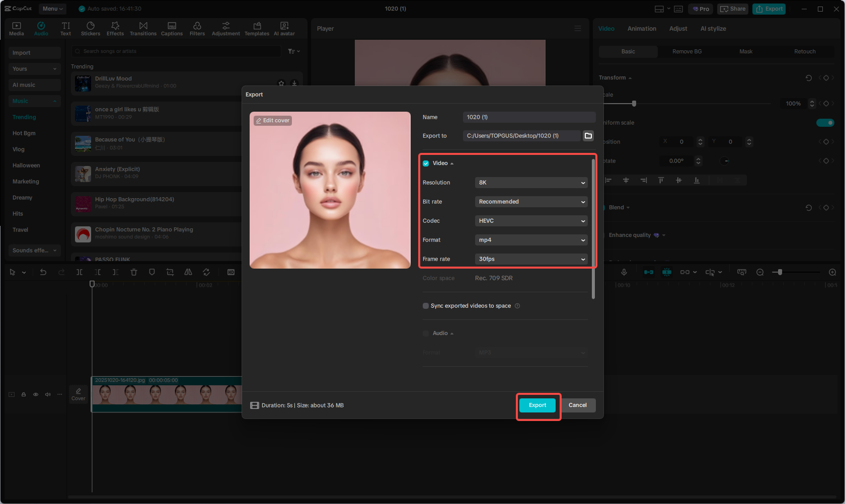Viewport: 845px width, 504px height.
Task: Click the Name field containing 1020 (1)
Action: pos(528,117)
